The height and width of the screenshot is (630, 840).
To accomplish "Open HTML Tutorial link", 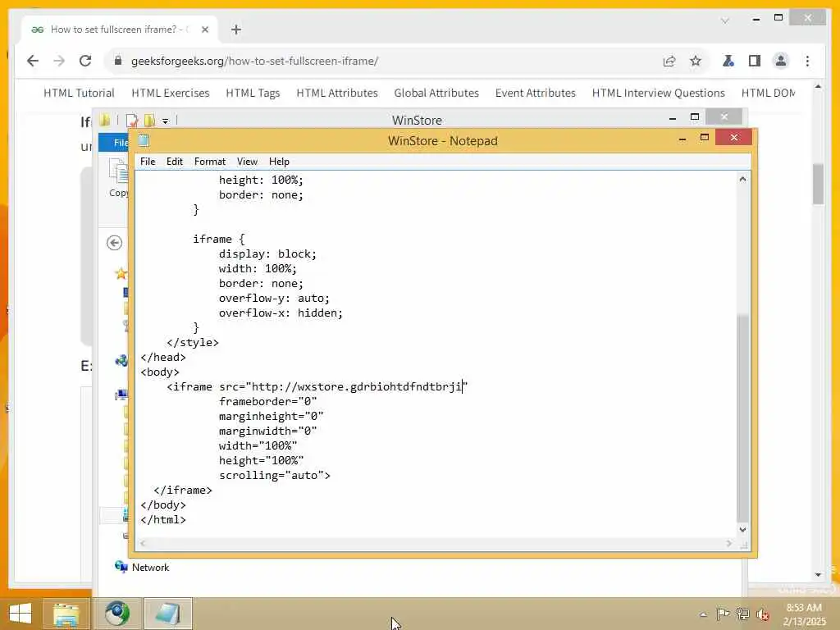I will coord(79,93).
